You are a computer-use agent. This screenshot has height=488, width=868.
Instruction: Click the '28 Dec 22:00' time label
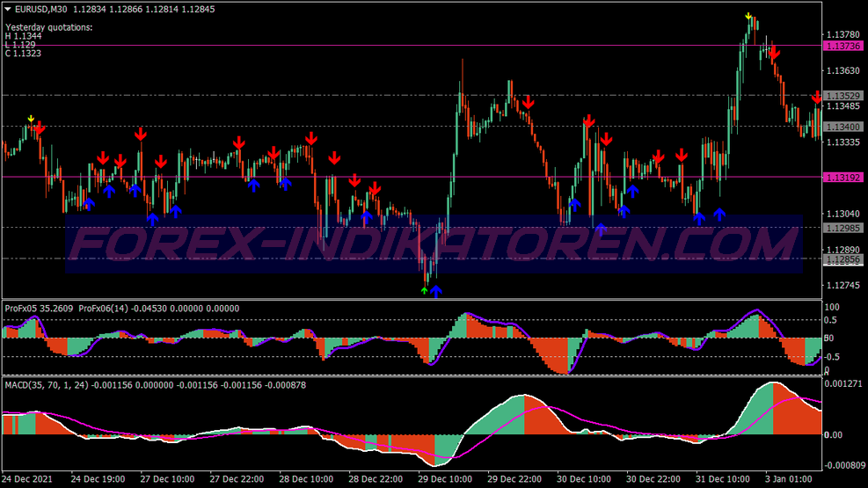click(376, 479)
